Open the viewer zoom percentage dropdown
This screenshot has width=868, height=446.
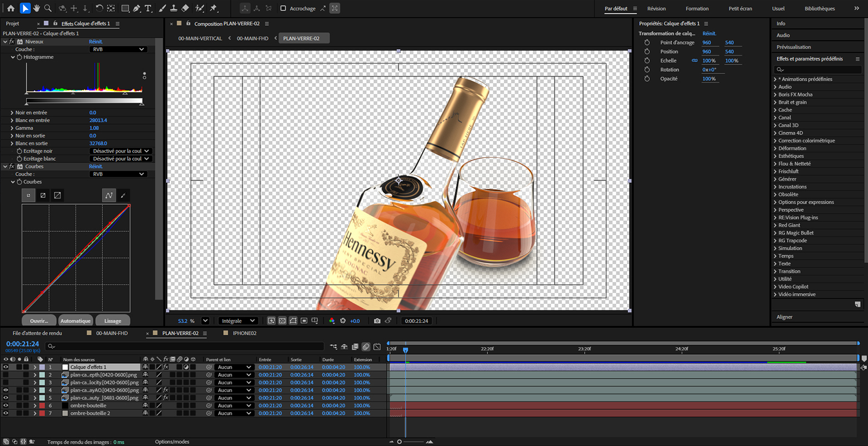(x=205, y=321)
